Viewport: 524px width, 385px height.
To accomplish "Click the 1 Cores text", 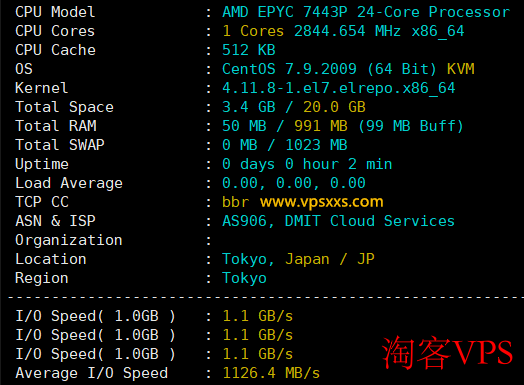I will pyautogui.click(x=253, y=31).
